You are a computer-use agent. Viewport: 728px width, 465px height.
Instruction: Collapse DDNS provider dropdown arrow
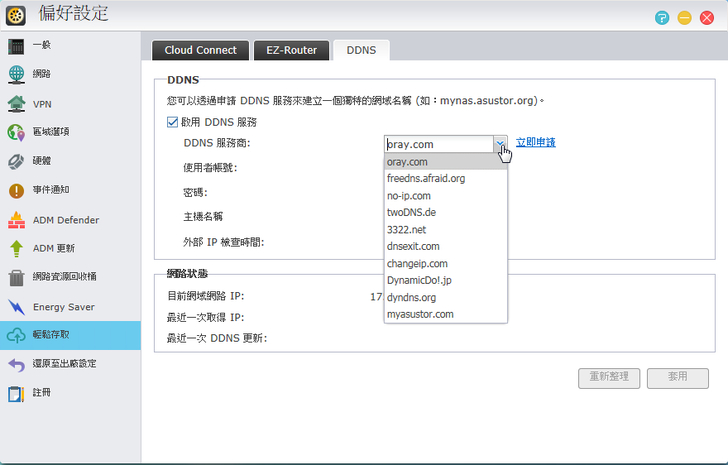click(x=500, y=144)
